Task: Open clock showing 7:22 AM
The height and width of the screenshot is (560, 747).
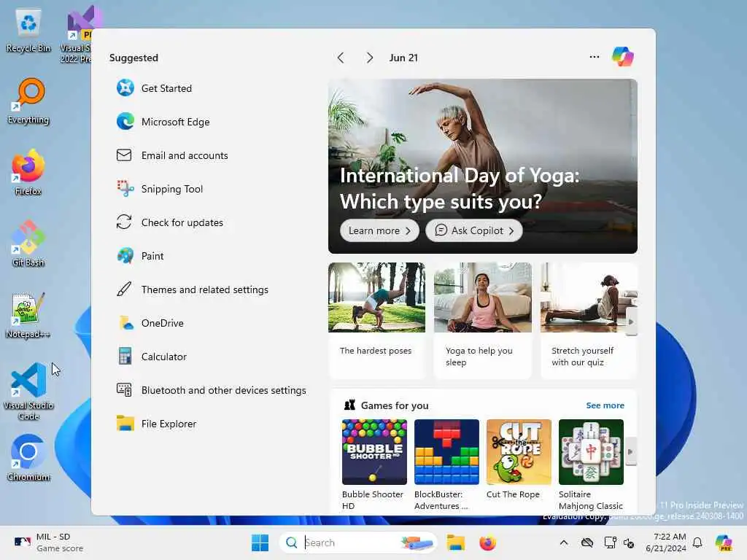Action: pyautogui.click(x=665, y=542)
